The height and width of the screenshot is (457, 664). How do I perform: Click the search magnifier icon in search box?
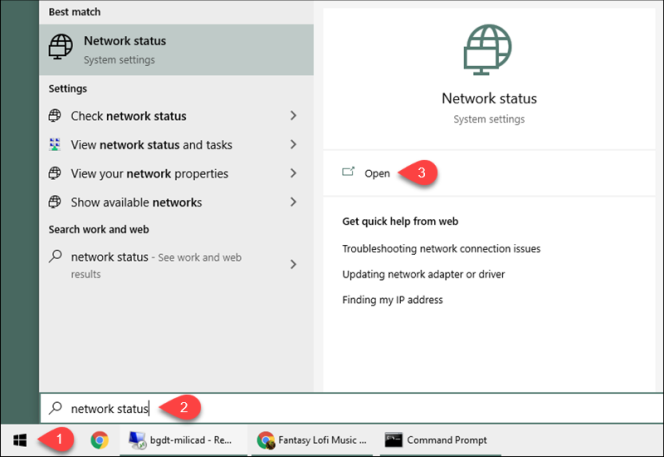tap(56, 408)
